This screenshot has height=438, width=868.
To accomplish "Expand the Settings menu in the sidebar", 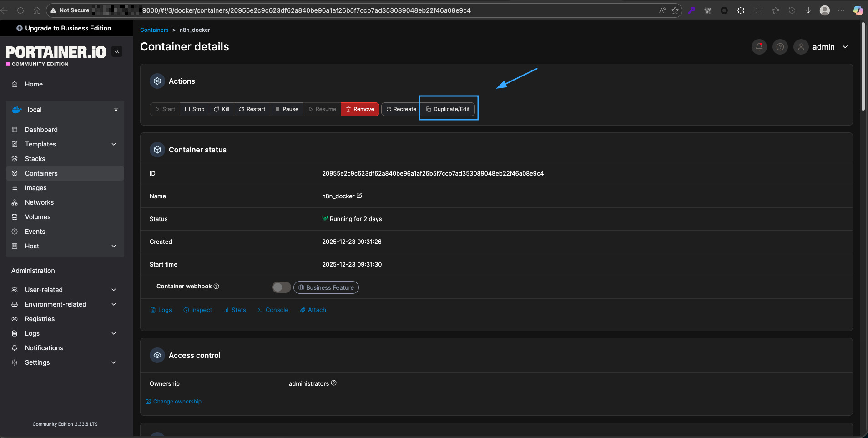I will pos(114,362).
